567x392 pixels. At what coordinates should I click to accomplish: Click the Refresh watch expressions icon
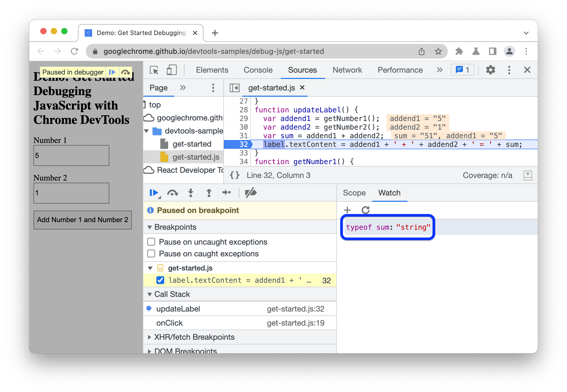[366, 210]
